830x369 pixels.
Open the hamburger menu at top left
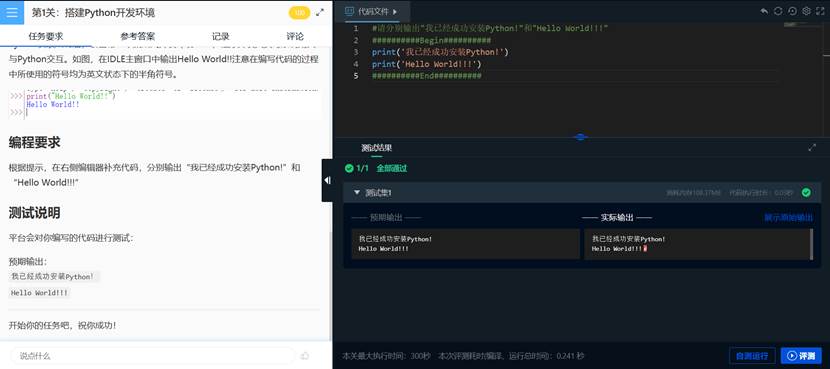12,12
